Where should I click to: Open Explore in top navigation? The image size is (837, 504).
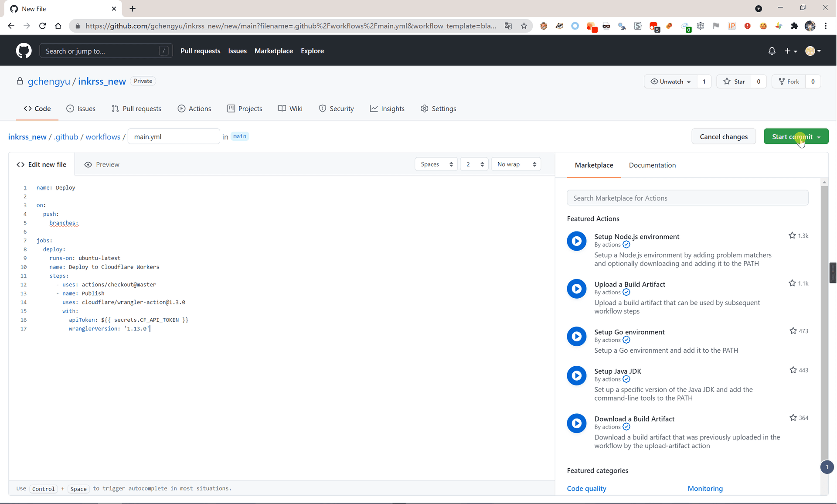tap(312, 51)
